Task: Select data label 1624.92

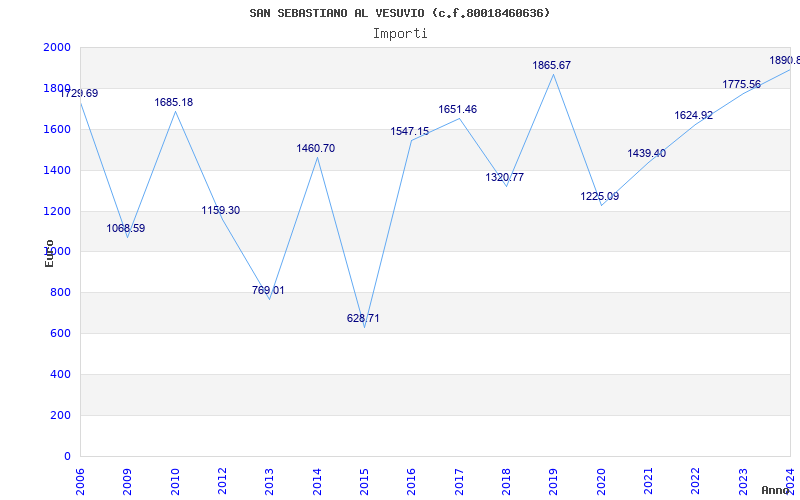Action: (x=693, y=116)
